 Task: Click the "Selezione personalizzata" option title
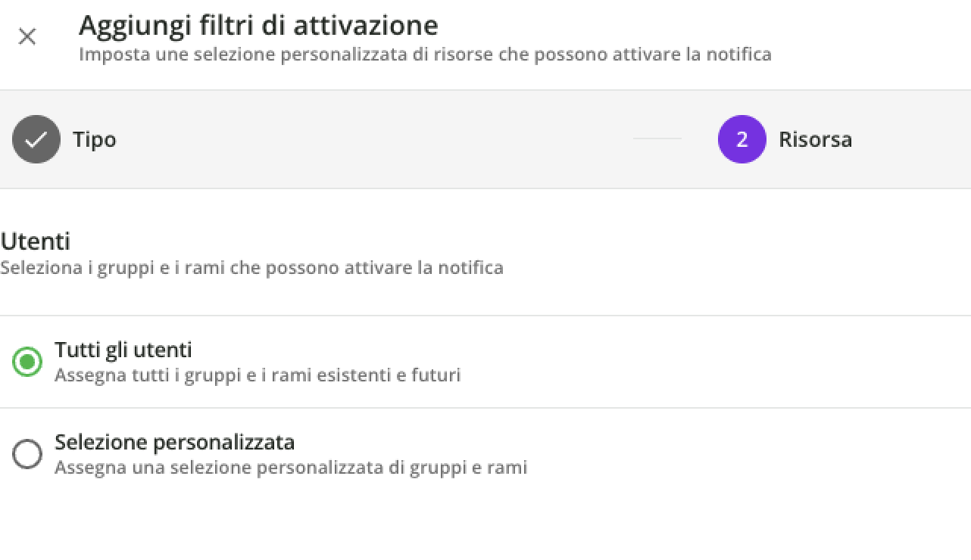tap(174, 442)
